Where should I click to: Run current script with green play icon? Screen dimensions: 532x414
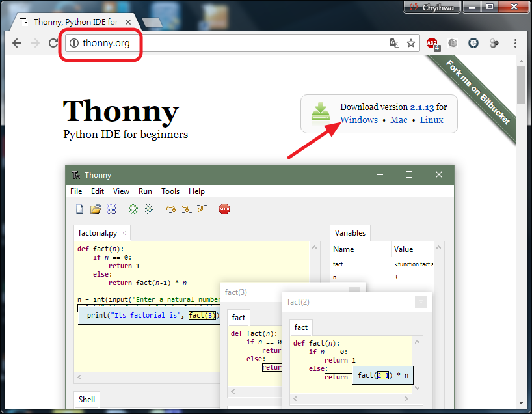point(133,209)
